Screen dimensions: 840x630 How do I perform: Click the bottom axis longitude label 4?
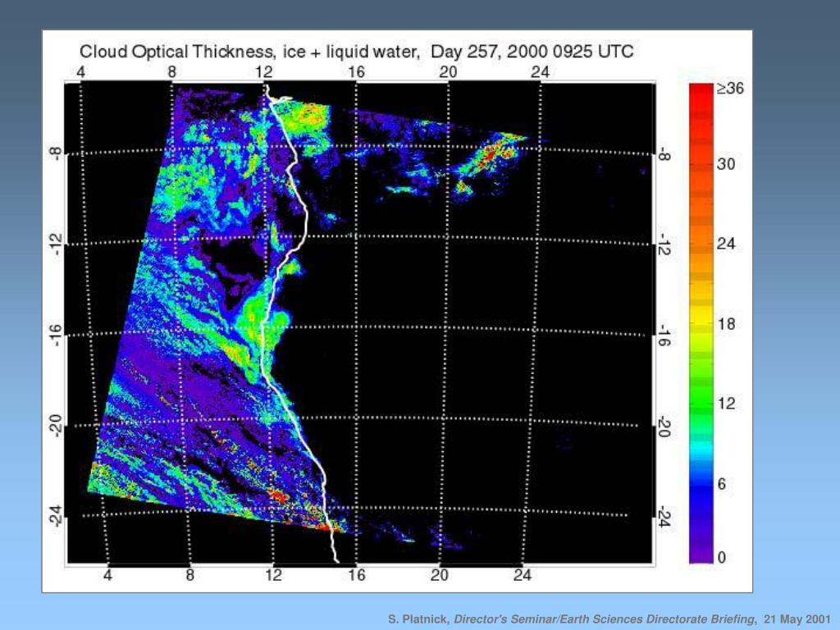[x=107, y=575]
